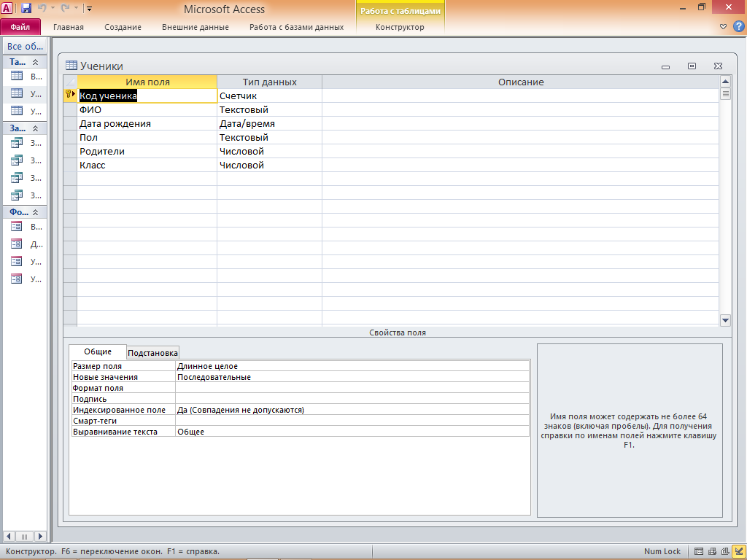Select the row selector for ФИО field
The height and width of the screenshot is (560, 747).
(x=70, y=109)
